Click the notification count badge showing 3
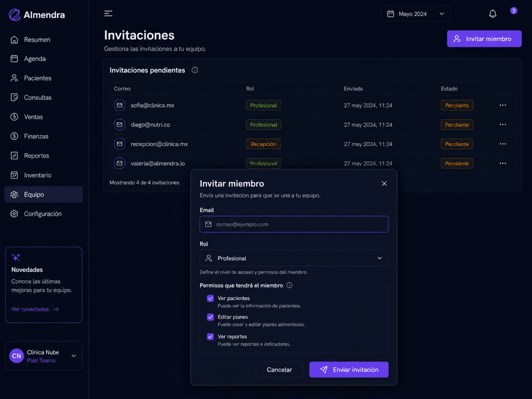The width and height of the screenshot is (532, 399). tap(514, 10)
